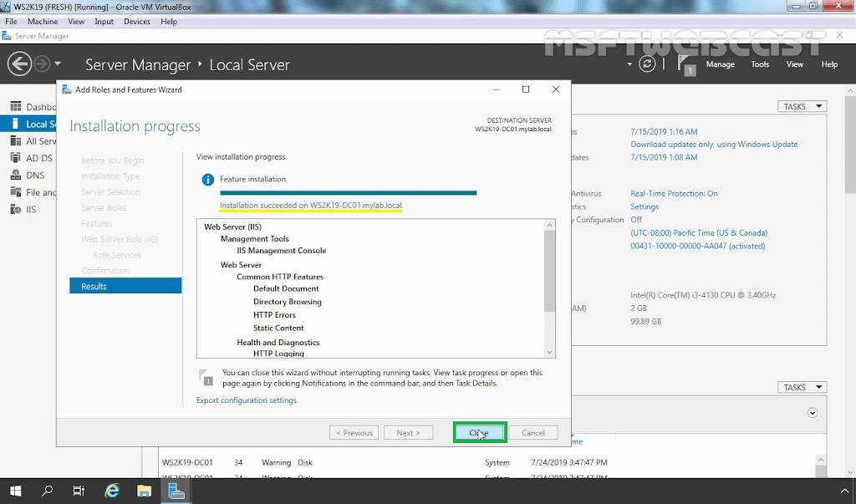The image size is (856, 504).
Task: Open Server Manager's Help menu
Action: [829, 64]
